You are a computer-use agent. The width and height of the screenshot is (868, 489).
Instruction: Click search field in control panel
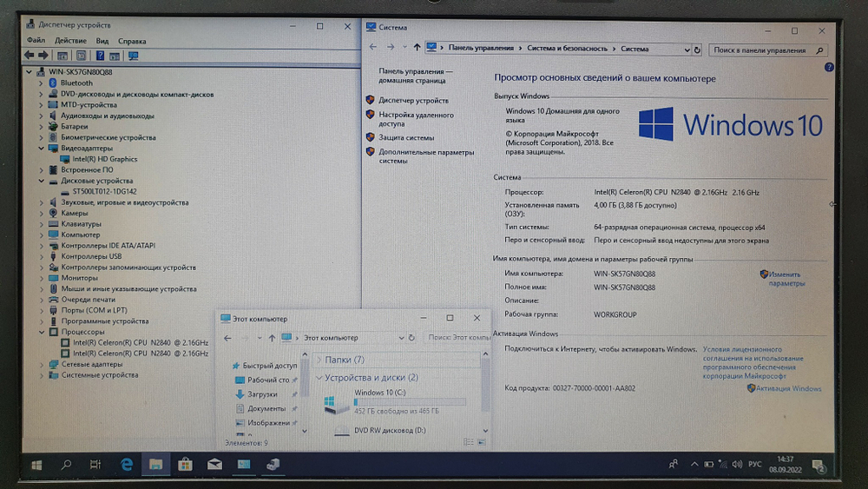pyautogui.click(x=767, y=50)
